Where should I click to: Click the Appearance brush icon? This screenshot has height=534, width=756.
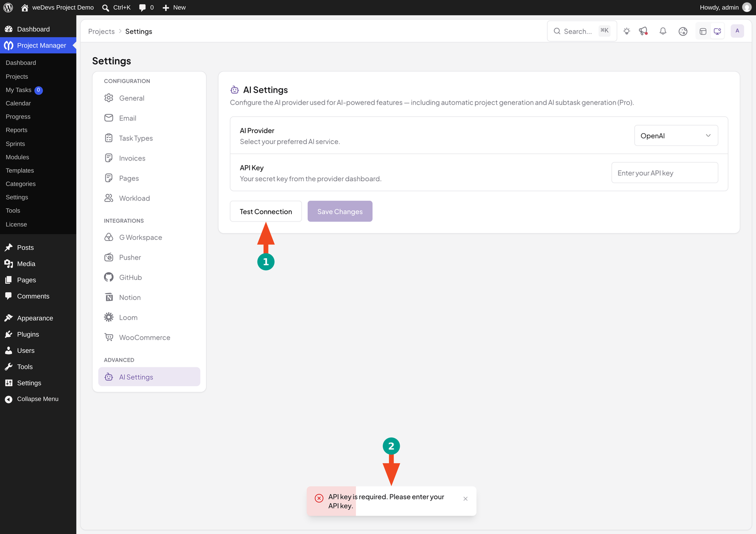9,318
